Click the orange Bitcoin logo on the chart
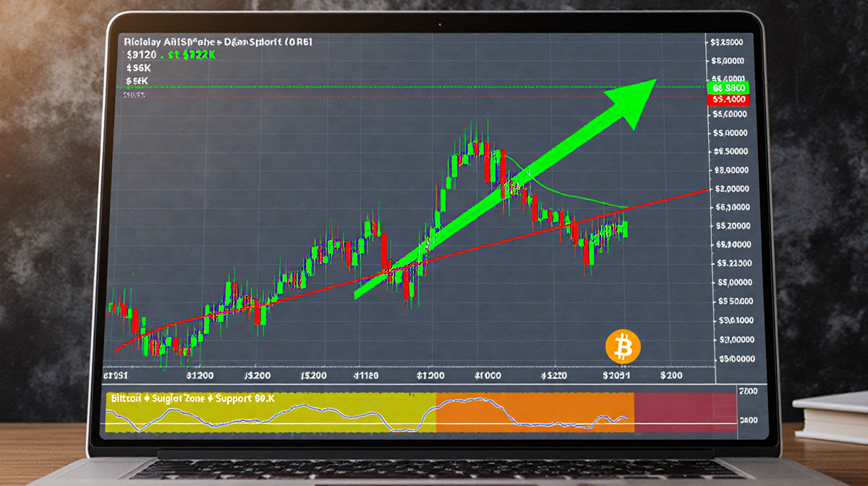 pyautogui.click(x=623, y=346)
